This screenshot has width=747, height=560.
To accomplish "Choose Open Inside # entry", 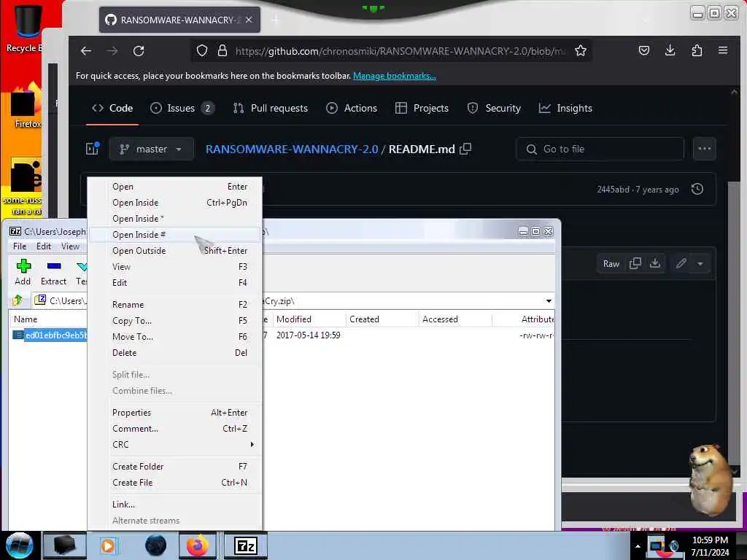I will pyautogui.click(x=175, y=235).
